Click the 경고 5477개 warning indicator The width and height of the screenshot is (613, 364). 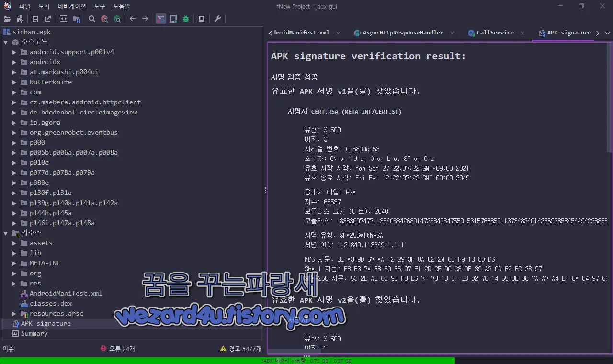(240, 349)
